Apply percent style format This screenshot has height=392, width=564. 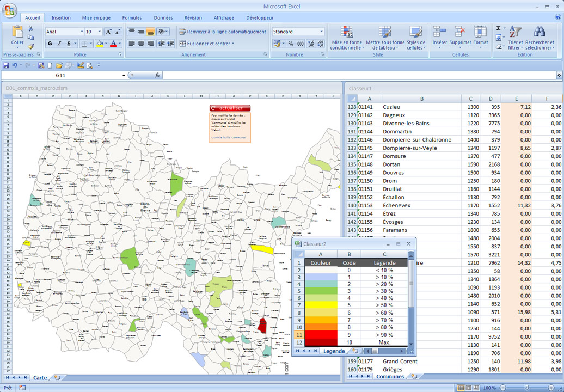[291, 44]
